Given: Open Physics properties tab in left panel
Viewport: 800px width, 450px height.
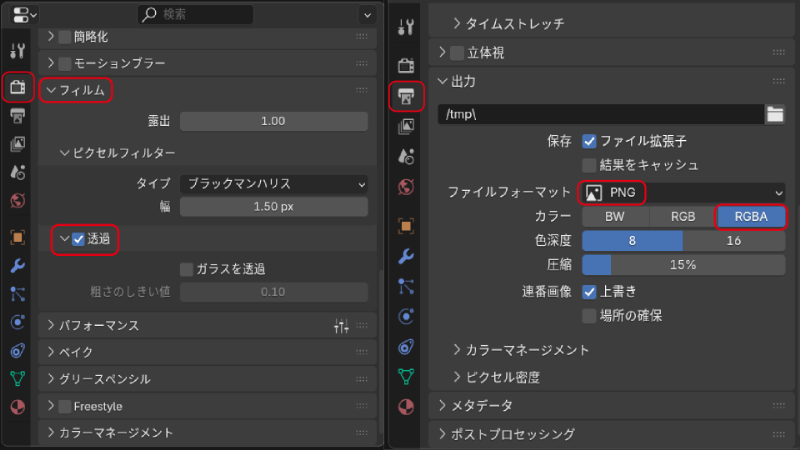Looking at the screenshot, I should pos(17,322).
